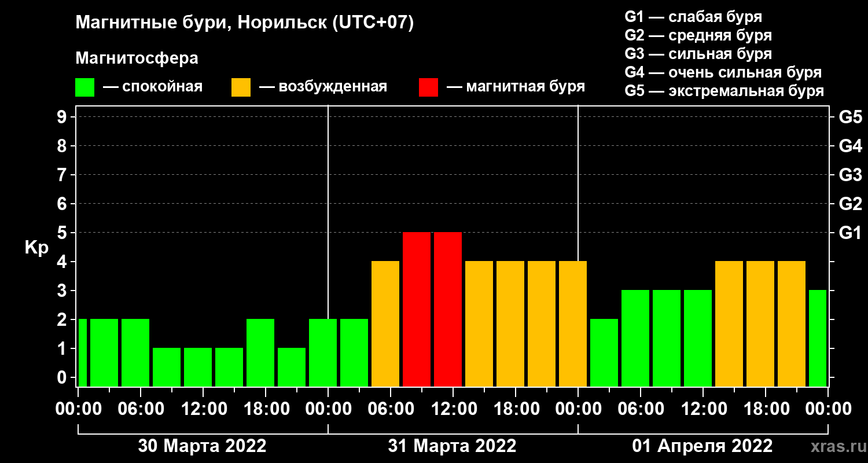The image size is (868, 463).
Task: Click the 'G4' label on the right axis
Action: click(x=850, y=146)
